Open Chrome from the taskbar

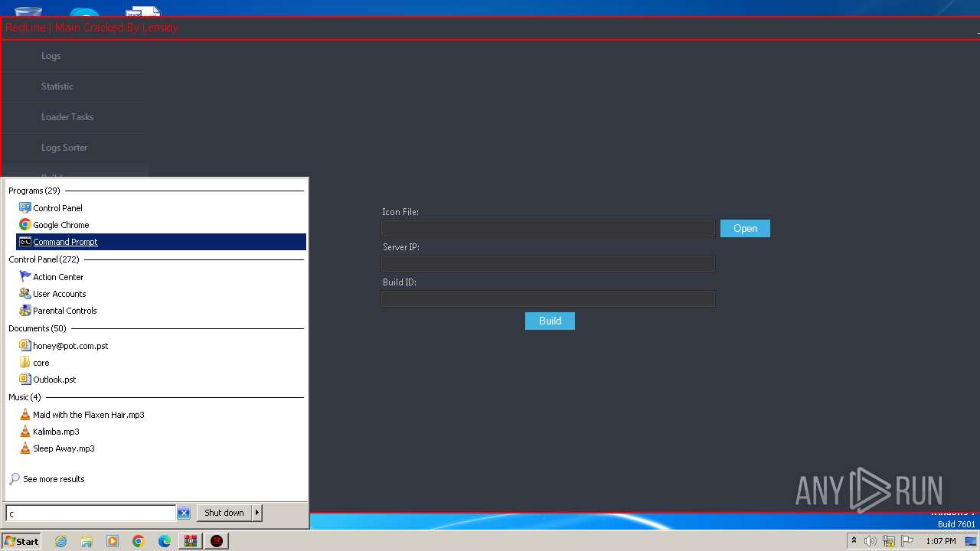(139, 541)
